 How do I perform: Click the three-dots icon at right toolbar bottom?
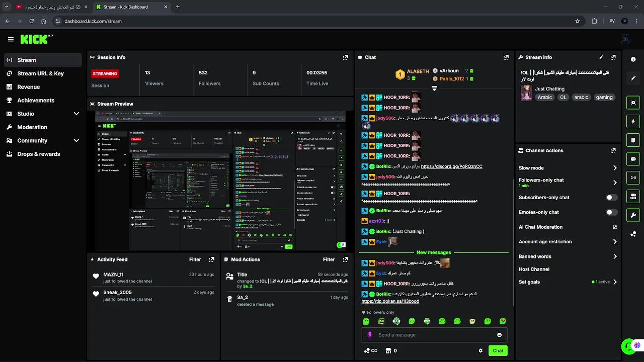633,234
